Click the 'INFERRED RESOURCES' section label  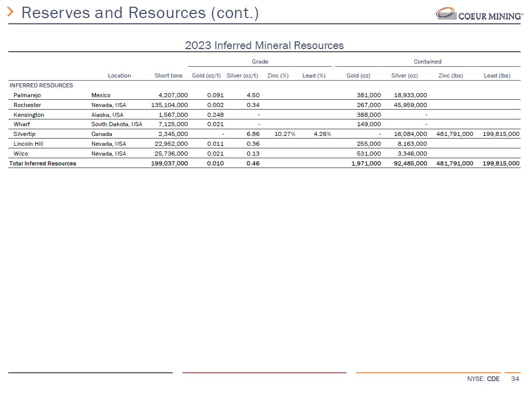(x=41, y=85)
